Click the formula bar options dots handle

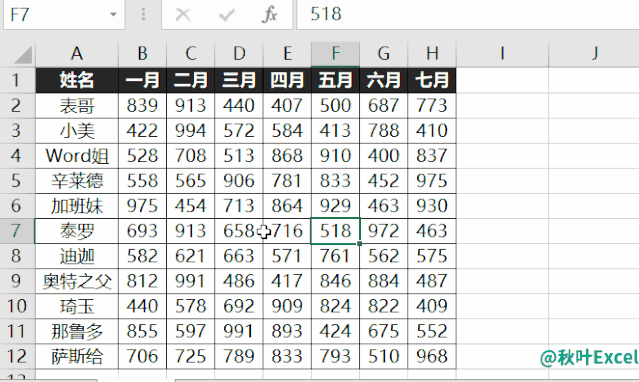pyautogui.click(x=143, y=15)
